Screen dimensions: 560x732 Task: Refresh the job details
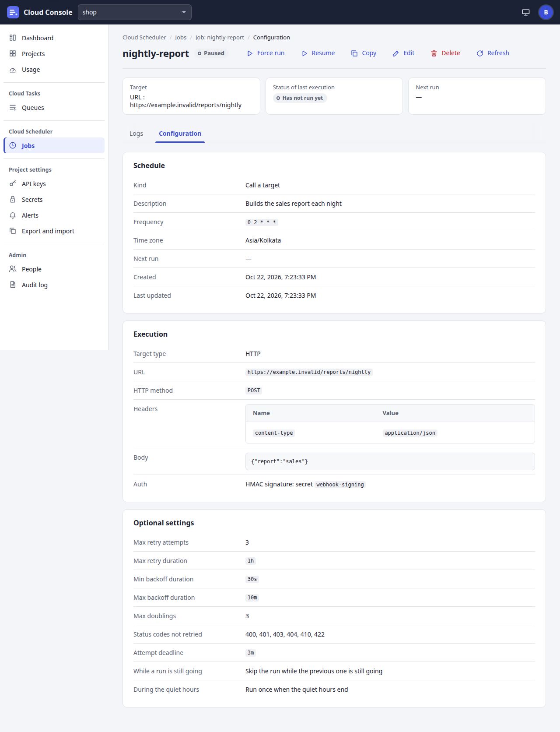tap(493, 53)
